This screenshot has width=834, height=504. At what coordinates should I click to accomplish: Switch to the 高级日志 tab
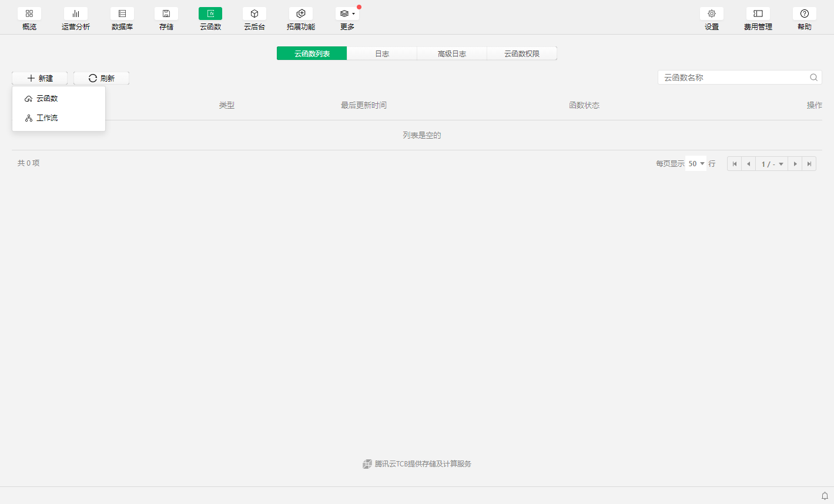(x=452, y=53)
